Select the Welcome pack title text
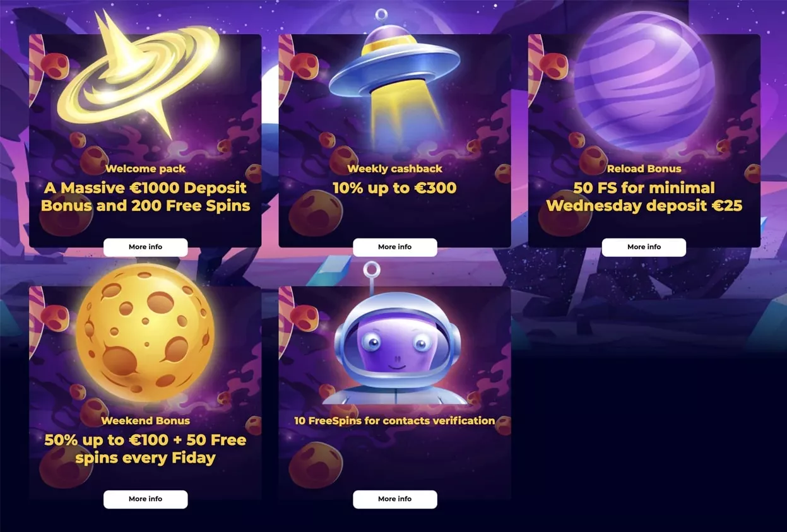This screenshot has height=532, width=787. [x=145, y=168]
